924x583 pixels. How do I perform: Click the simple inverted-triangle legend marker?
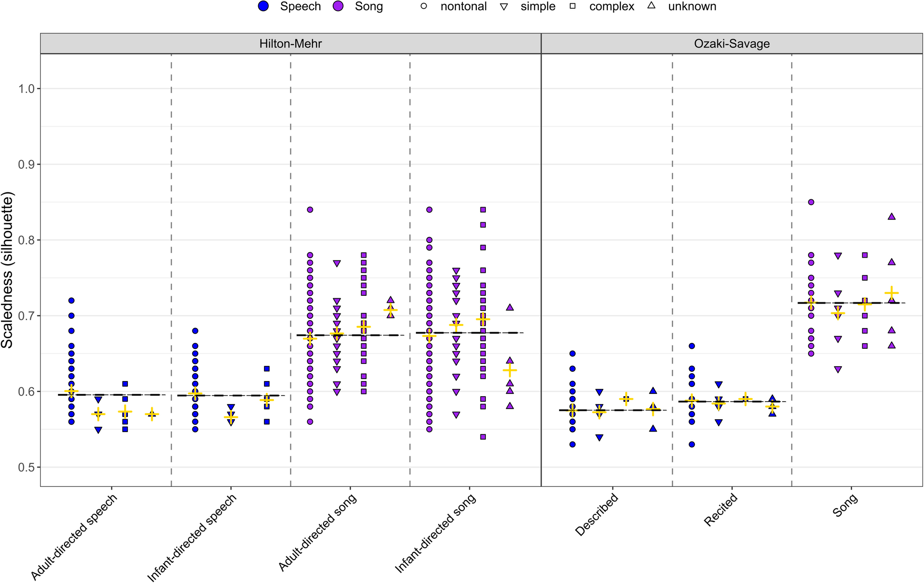pyautogui.click(x=504, y=7)
